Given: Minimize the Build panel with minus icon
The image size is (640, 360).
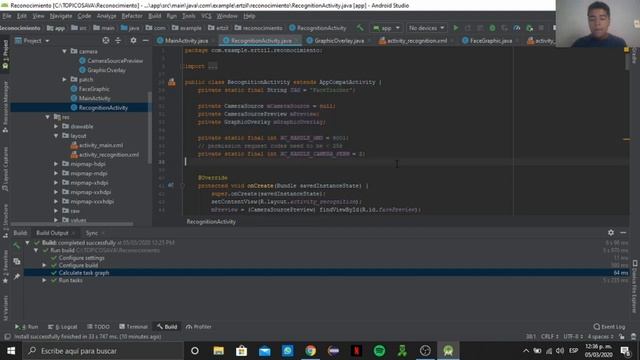Looking at the screenshot, I should click(623, 232).
